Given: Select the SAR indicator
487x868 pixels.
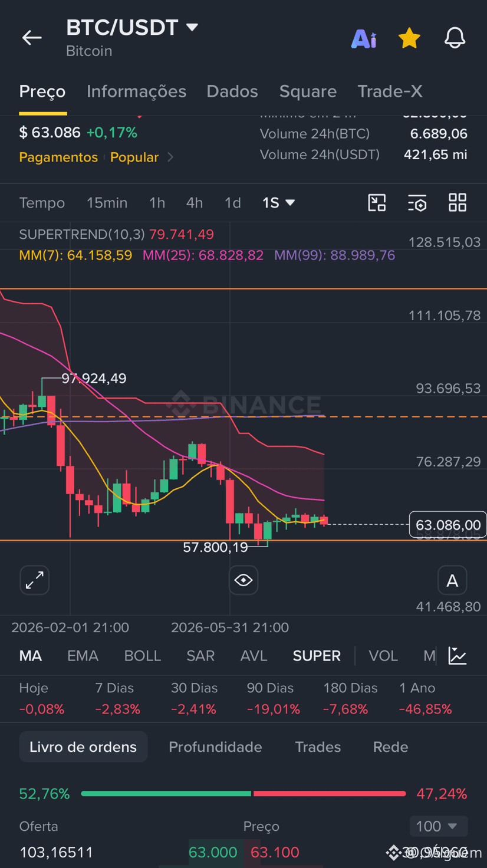Looking at the screenshot, I should coord(200,656).
